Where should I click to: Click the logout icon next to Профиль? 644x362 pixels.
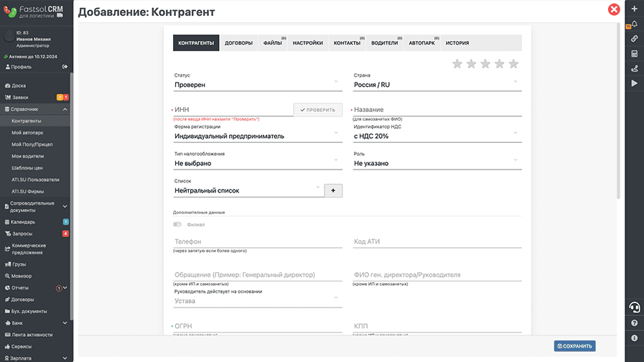pos(65,67)
